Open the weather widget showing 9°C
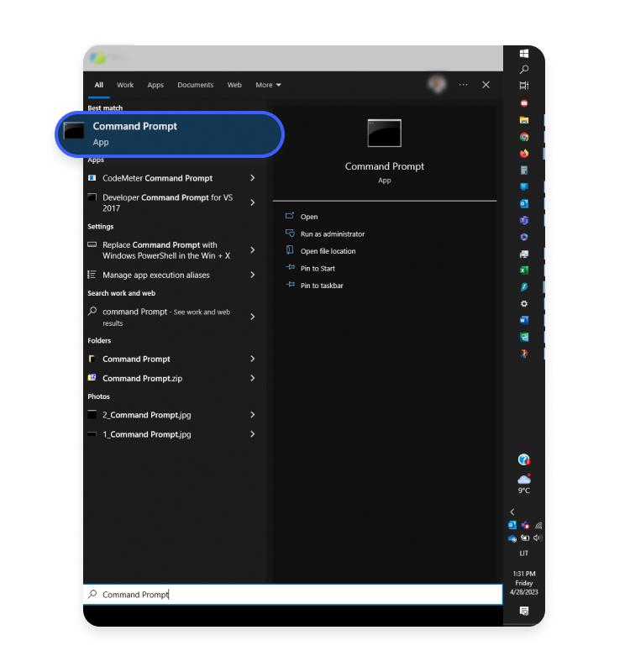Screen dimensions: 630x672 [523, 484]
